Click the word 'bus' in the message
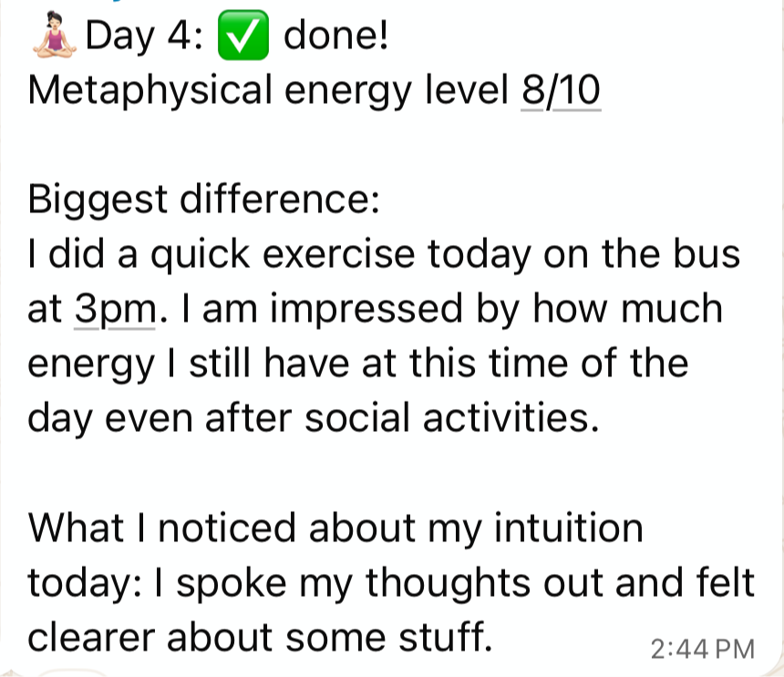This screenshot has width=784, height=677. [706, 254]
